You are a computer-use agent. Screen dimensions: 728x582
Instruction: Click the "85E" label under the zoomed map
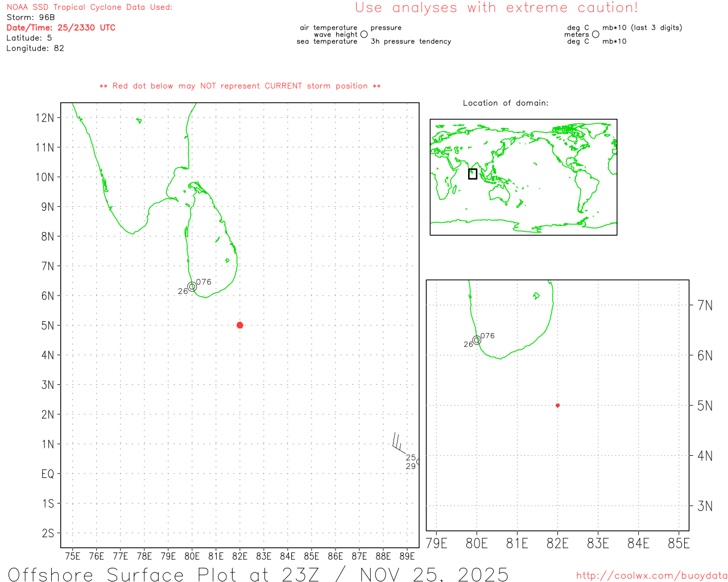tap(679, 543)
